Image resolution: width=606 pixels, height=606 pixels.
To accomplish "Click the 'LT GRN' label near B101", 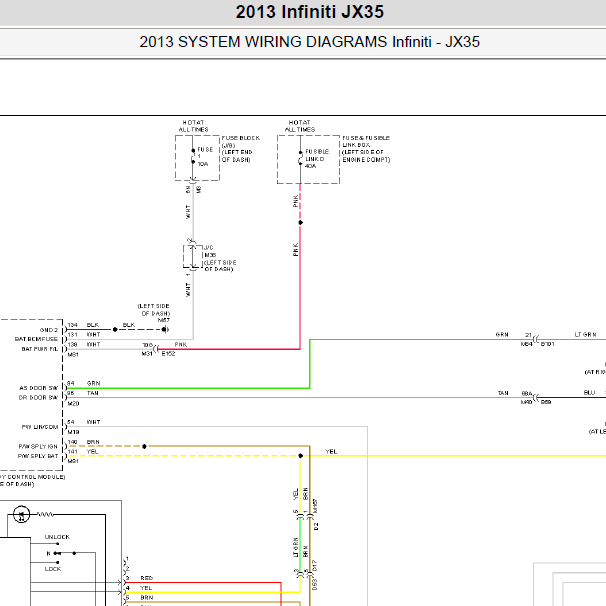I will tap(585, 335).
